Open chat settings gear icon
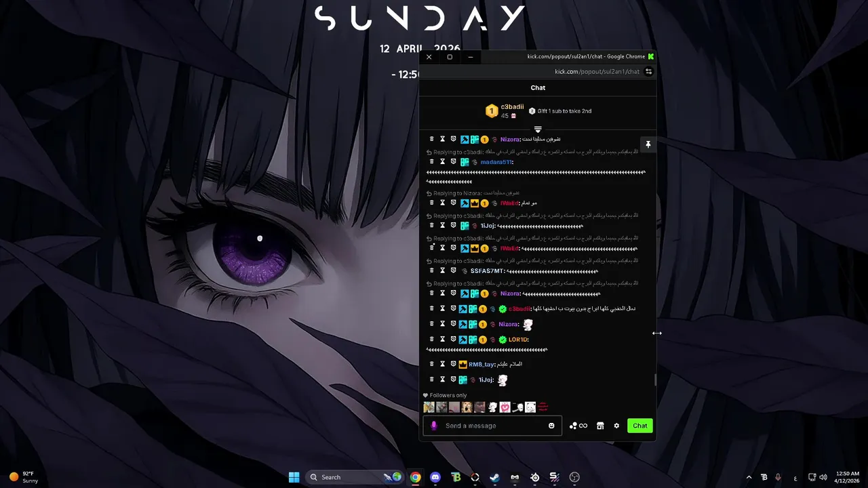Screen dimensions: 868x488 pyautogui.click(x=616, y=426)
